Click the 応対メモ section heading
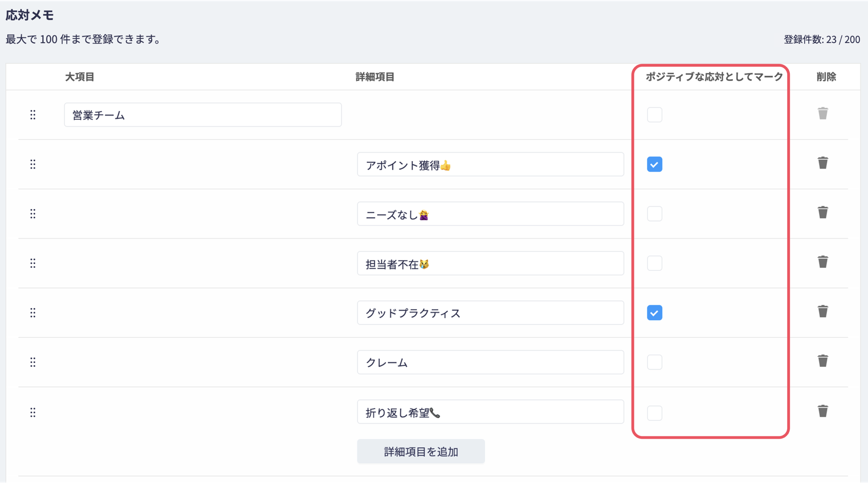Image resolution: width=868 pixels, height=483 pixels. (x=30, y=15)
